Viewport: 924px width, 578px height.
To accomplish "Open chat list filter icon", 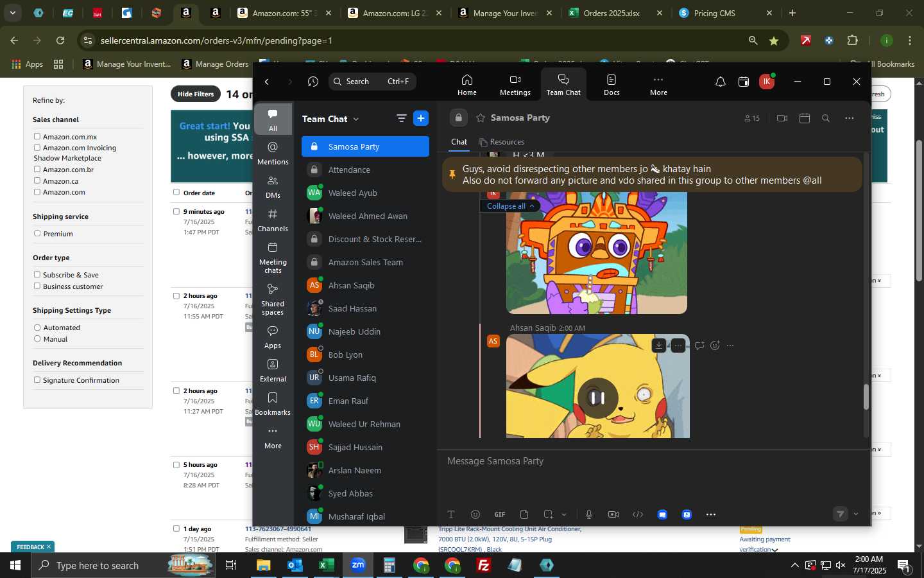I will click(x=402, y=118).
